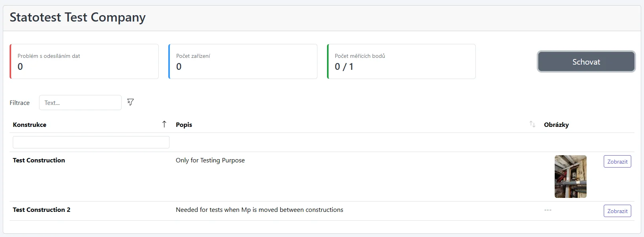Open the Test Construction image thumbnail

[570, 176]
